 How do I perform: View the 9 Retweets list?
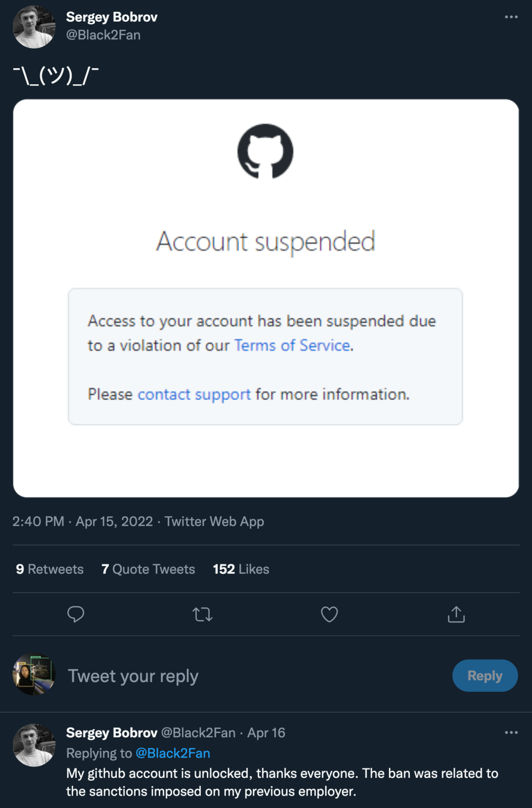click(50, 569)
